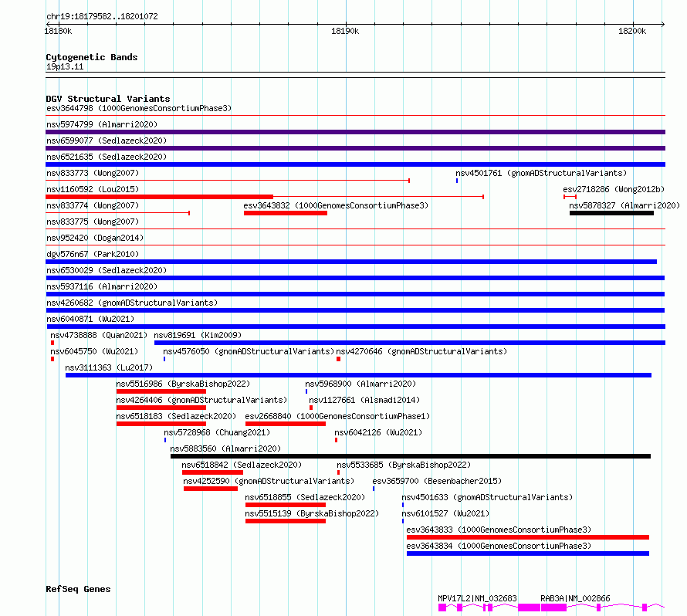Click esv3659700 (Besenbacher2015) label
687x616 pixels.
pos(437,481)
